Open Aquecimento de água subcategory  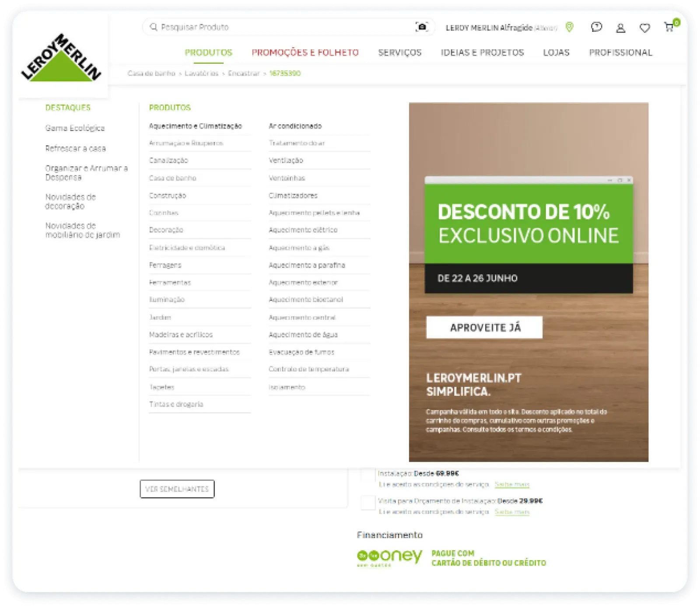(x=303, y=335)
